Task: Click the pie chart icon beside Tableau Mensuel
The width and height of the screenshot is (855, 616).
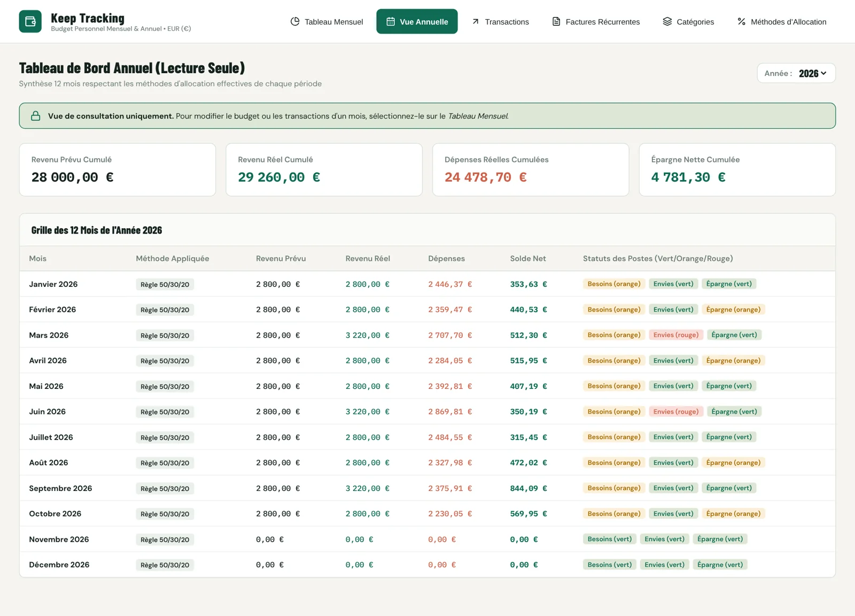Action: [295, 21]
